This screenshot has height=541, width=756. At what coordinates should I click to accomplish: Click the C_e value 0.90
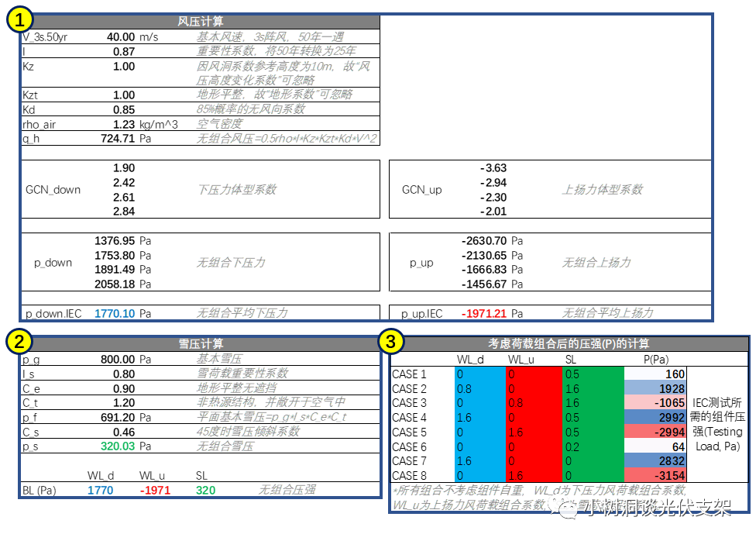coord(124,389)
